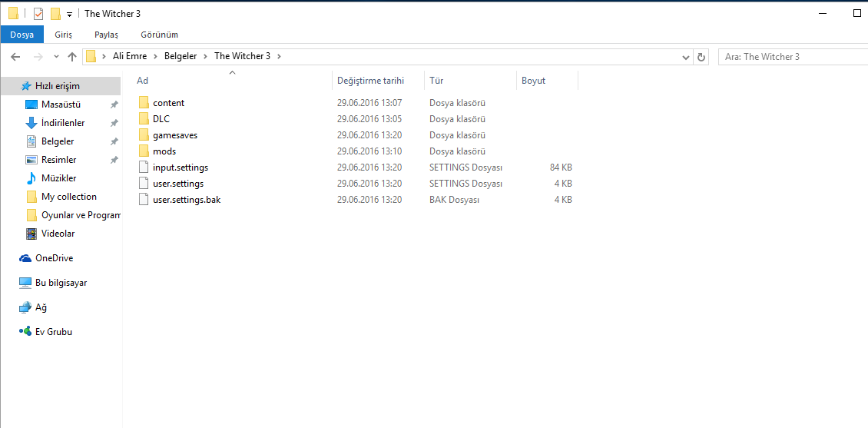Select the user.settings file icon
The image size is (868, 428).
click(x=144, y=184)
